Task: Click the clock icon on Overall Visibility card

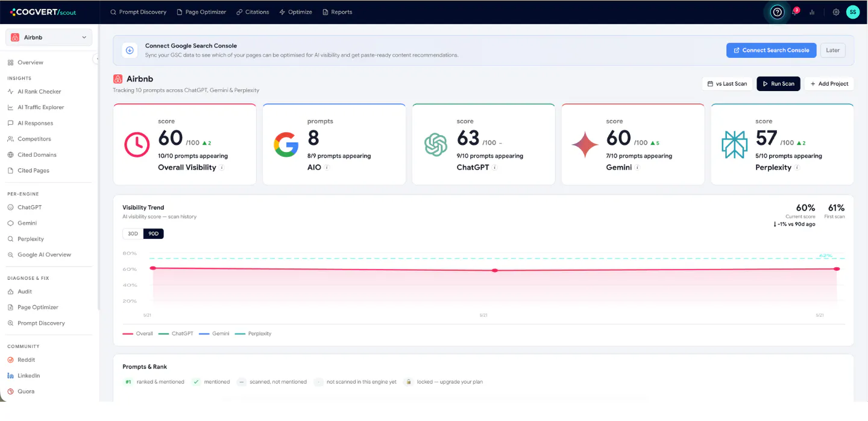Action: pyautogui.click(x=137, y=145)
